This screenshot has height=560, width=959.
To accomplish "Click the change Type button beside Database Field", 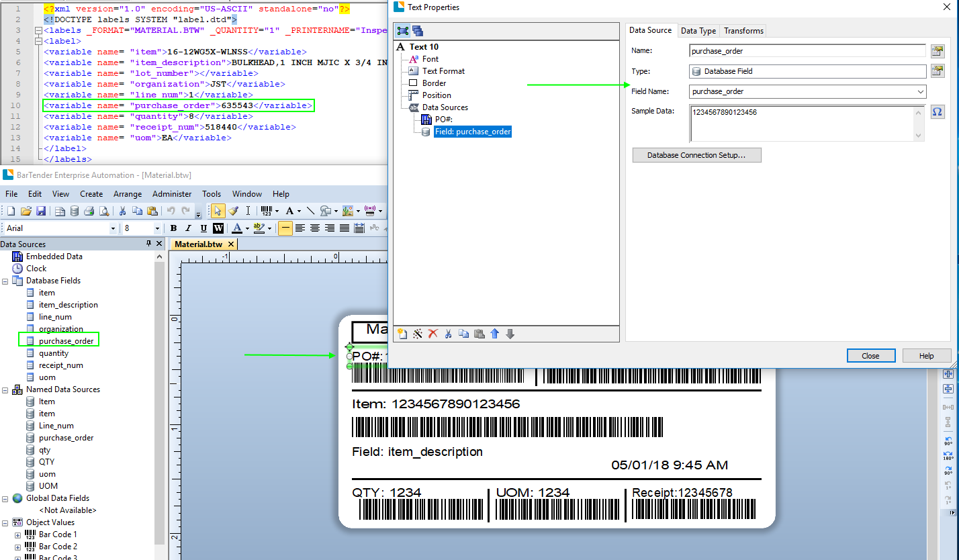I will coord(938,71).
